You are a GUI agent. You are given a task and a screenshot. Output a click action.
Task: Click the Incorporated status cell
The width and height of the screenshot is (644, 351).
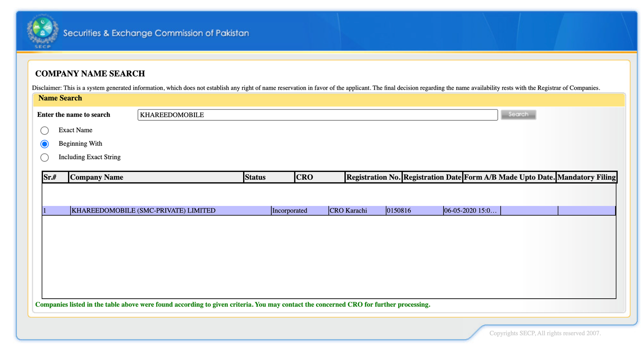point(299,211)
